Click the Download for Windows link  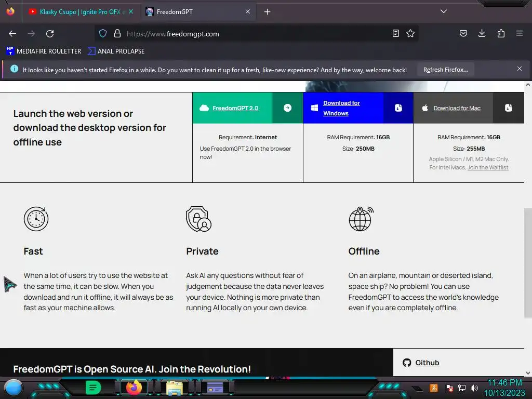pyautogui.click(x=341, y=108)
